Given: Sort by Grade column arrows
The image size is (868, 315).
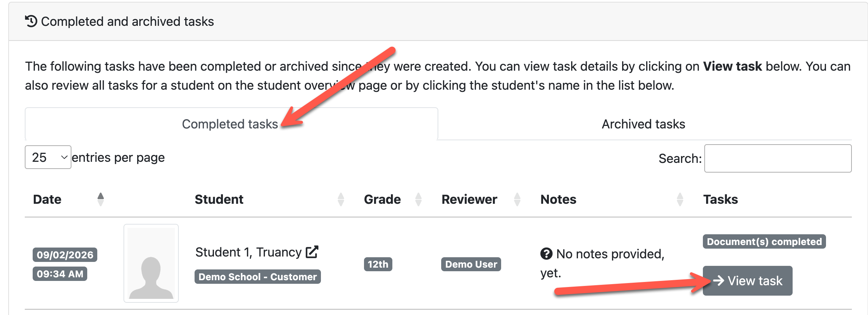Looking at the screenshot, I should point(418,199).
